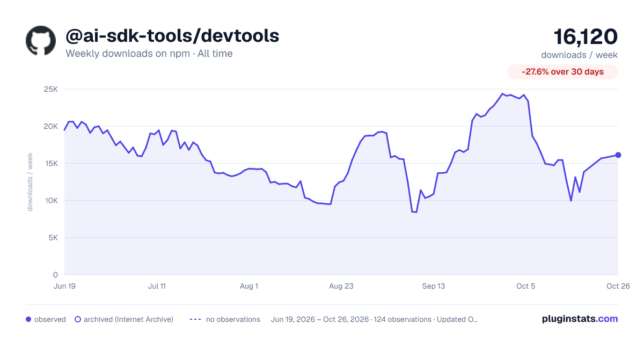Click the hollow 'archived' legend circle
The height and width of the screenshot is (338, 644).
(78, 319)
